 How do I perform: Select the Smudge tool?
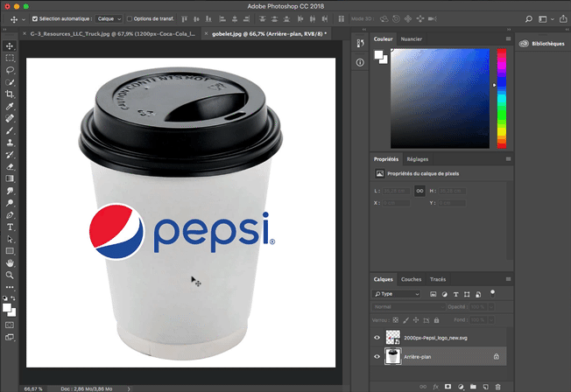(10, 191)
